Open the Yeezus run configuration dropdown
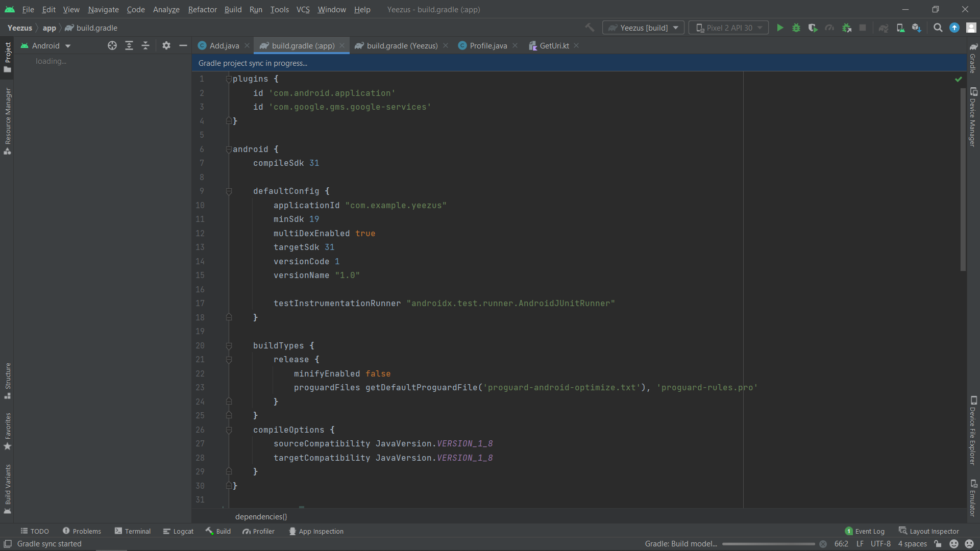980x551 pixels. 643,28
